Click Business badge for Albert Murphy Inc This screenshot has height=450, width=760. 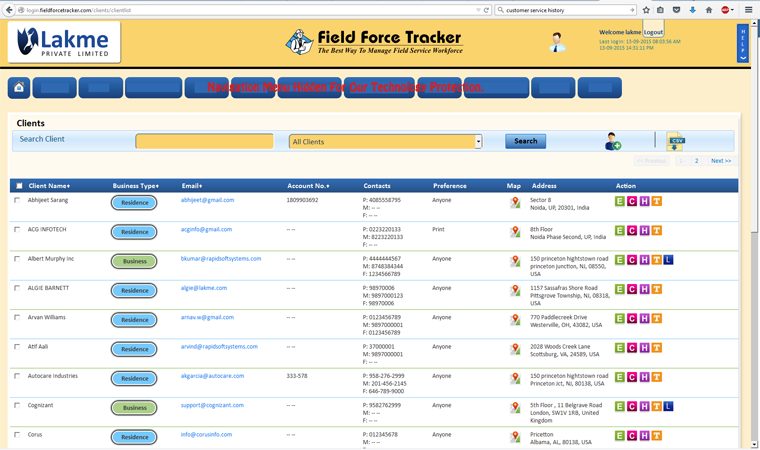click(x=134, y=261)
